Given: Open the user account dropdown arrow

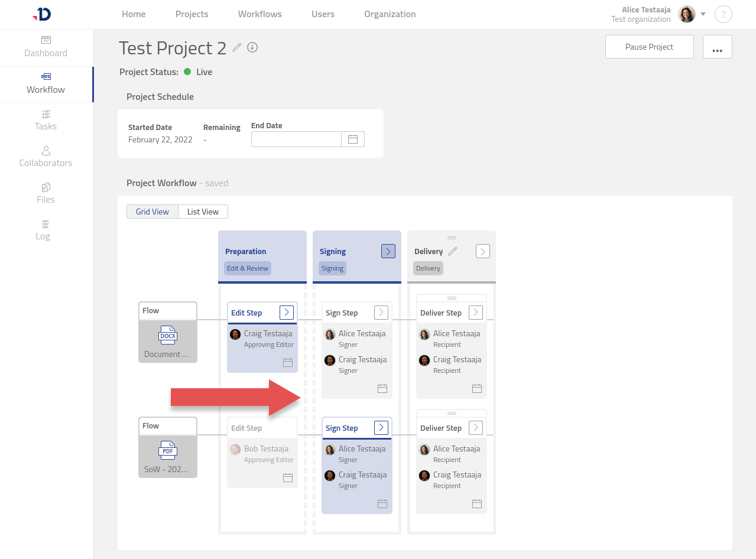Looking at the screenshot, I should 703,14.
